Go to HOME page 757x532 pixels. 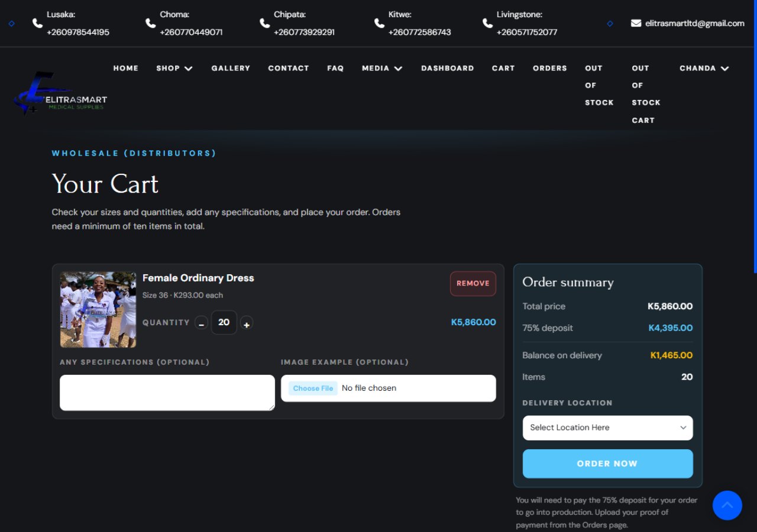[x=126, y=68]
